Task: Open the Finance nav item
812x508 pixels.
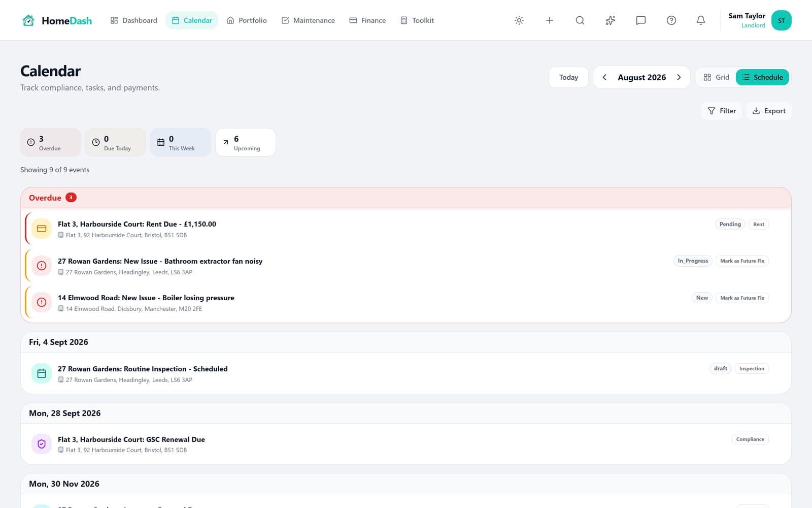Action: tap(367, 20)
